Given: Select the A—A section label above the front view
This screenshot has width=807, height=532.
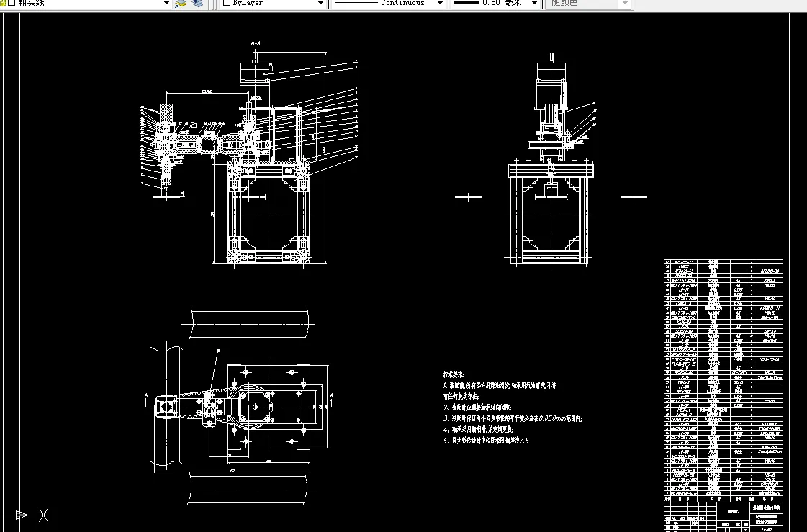Looking at the screenshot, I should 256,43.
